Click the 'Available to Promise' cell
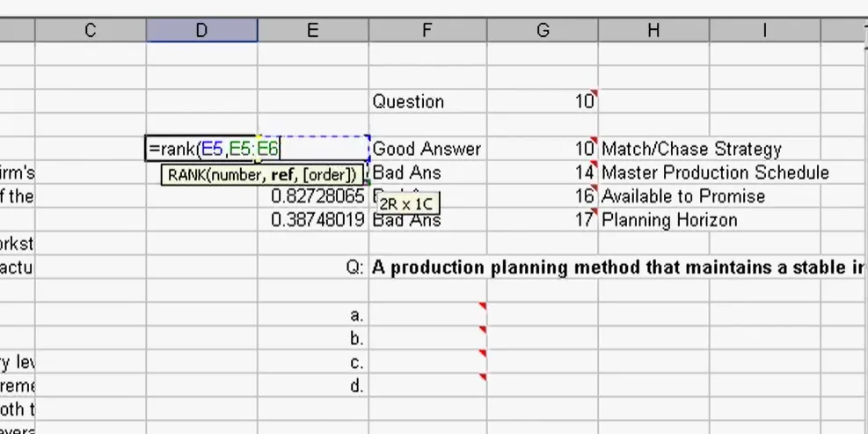The width and height of the screenshot is (868, 434). point(682,196)
